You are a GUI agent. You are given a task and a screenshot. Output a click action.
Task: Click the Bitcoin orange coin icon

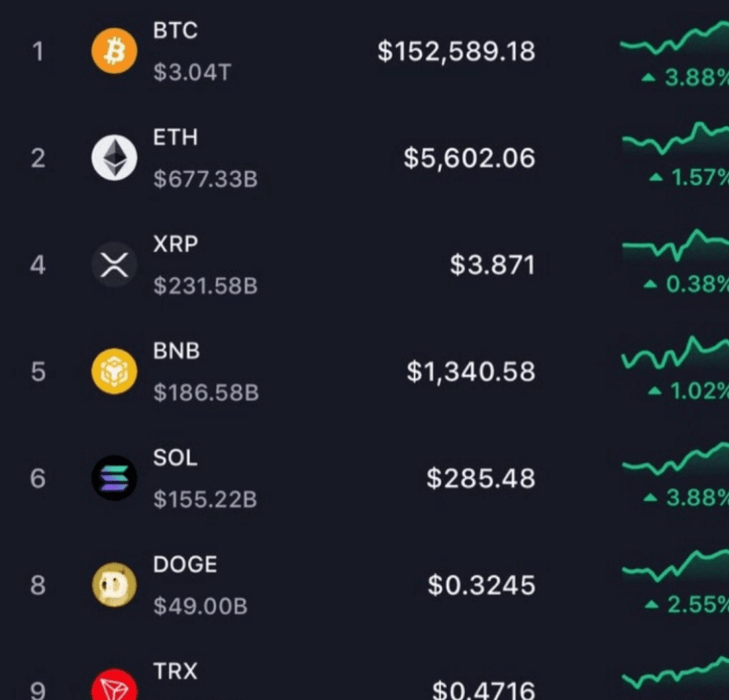114,52
